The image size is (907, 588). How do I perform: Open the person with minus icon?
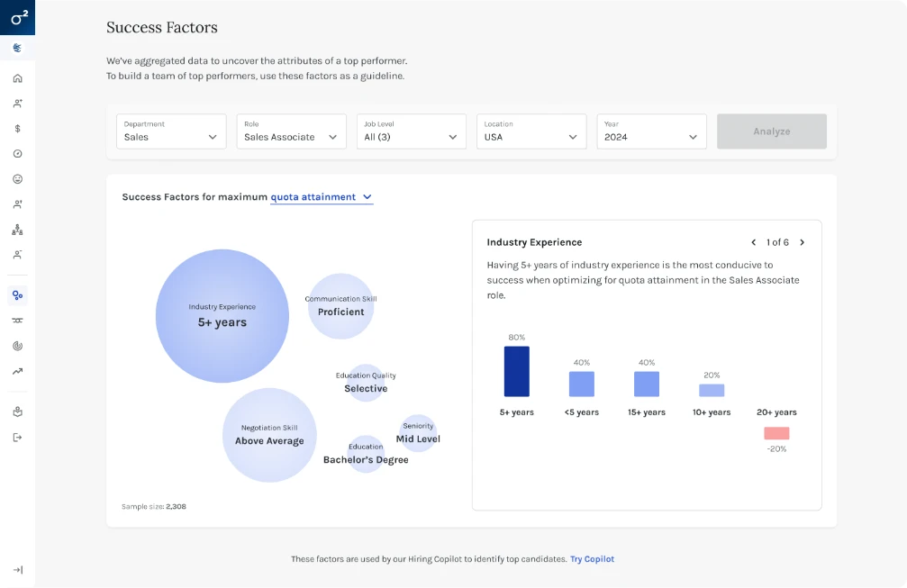[17, 255]
